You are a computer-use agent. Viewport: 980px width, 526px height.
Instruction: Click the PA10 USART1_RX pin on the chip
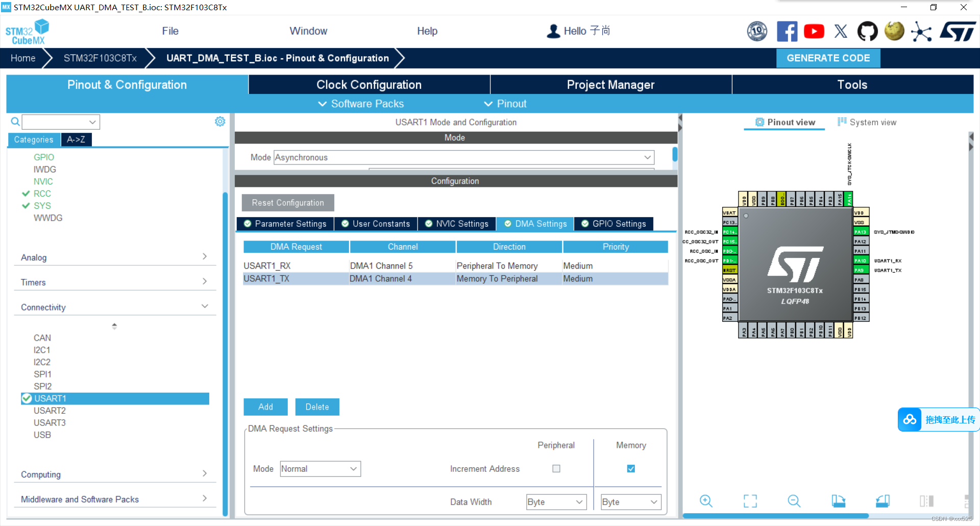861,260
